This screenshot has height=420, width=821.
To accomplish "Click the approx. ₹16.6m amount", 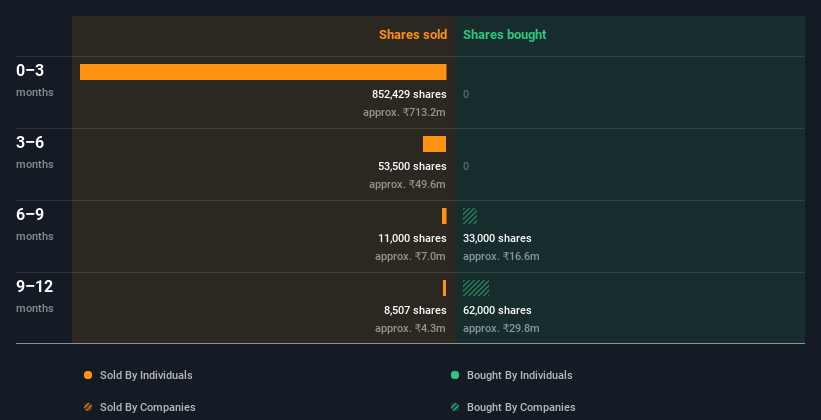I will point(501,256).
